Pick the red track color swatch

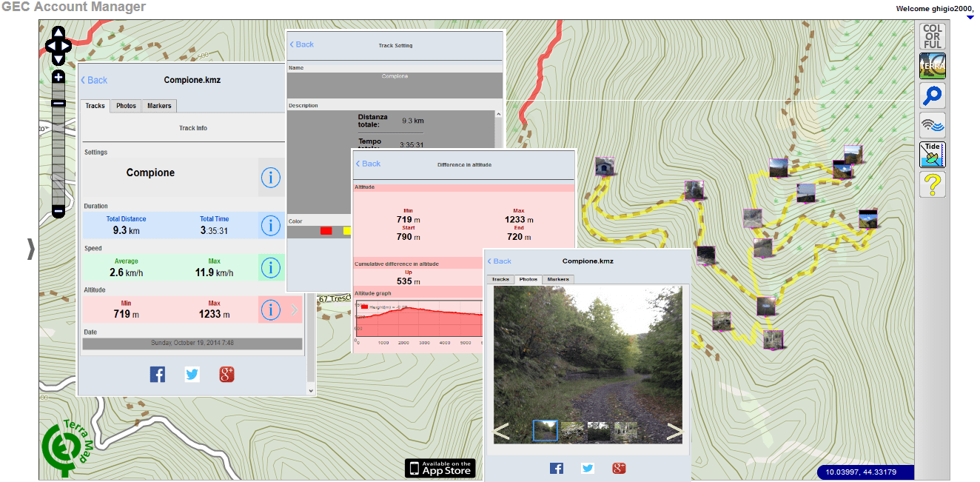[x=326, y=231]
